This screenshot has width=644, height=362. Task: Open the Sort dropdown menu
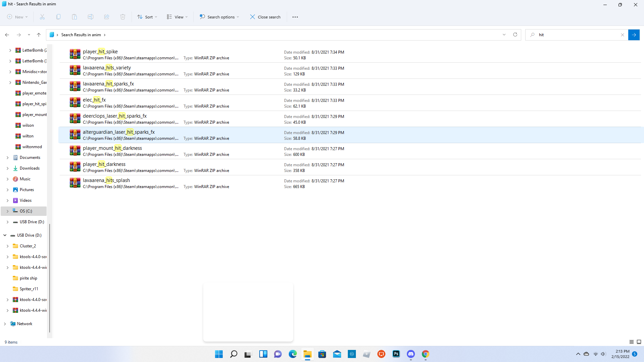coord(147,17)
